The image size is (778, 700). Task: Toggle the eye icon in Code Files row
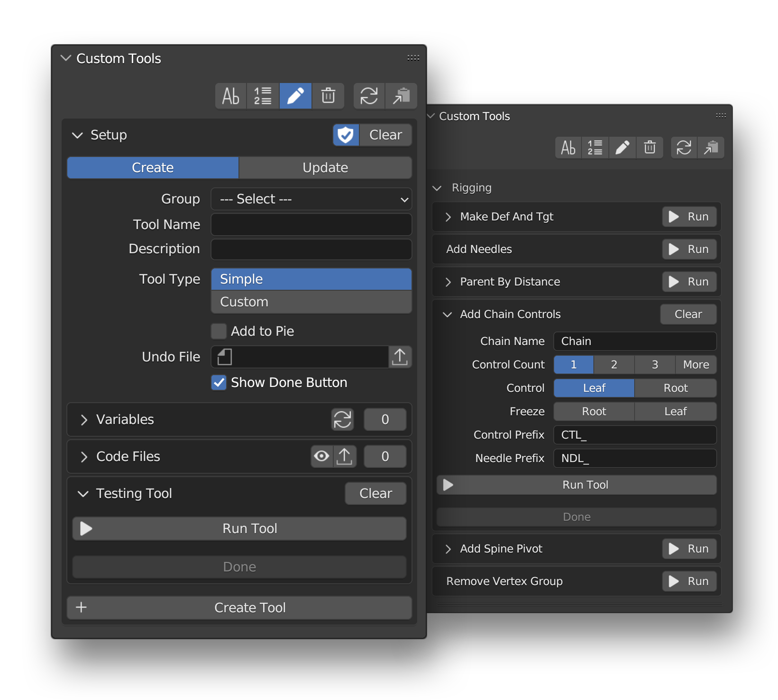point(321,456)
